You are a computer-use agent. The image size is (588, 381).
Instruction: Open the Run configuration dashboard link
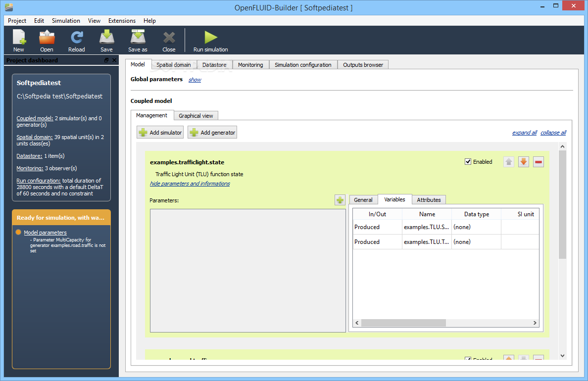click(38, 181)
